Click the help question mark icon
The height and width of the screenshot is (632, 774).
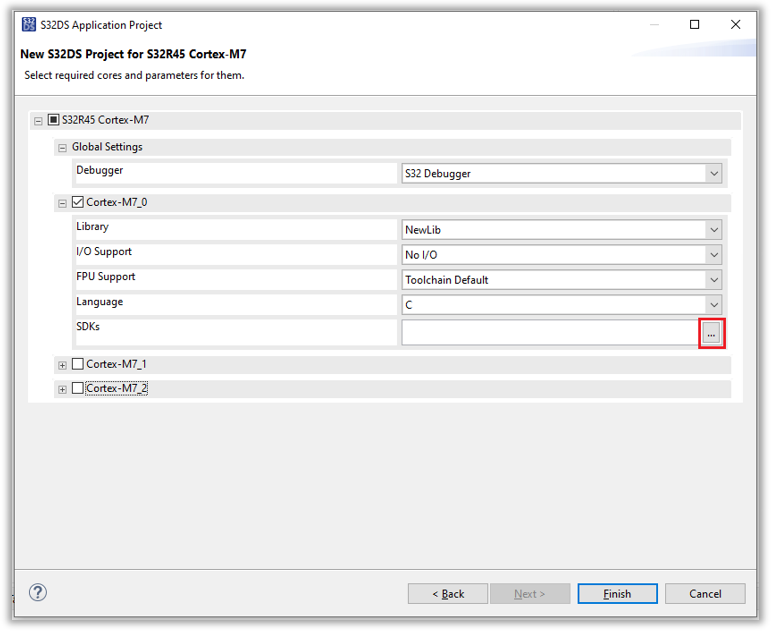[x=38, y=594]
